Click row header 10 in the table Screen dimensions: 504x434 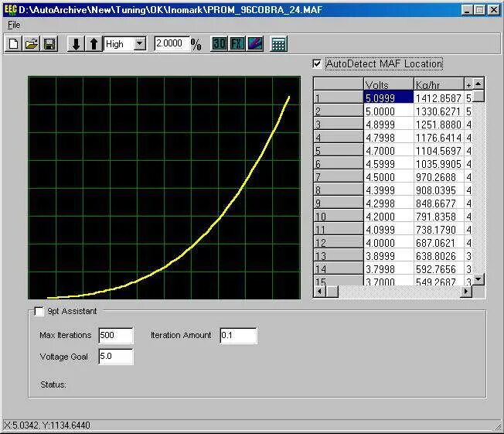coord(339,216)
